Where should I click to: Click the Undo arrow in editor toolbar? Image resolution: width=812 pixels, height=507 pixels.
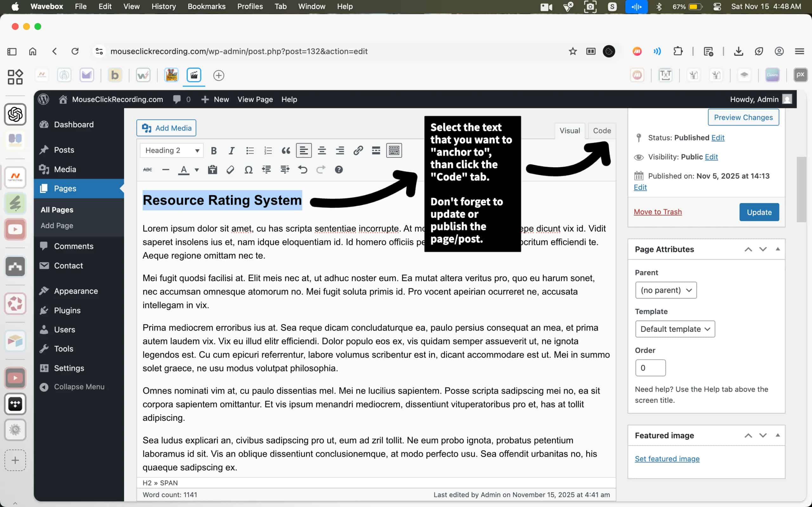pos(303,170)
